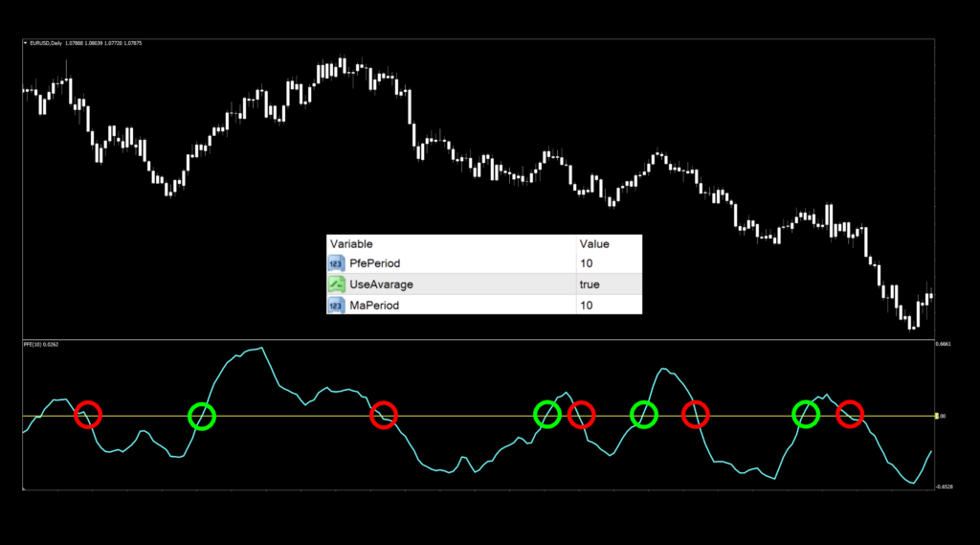Click the Variable column header
980x545 pixels.
[350, 244]
